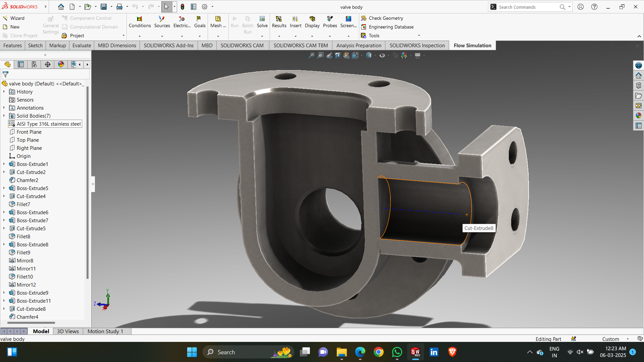
Task: Click the New project button
Action: [x=11, y=27]
